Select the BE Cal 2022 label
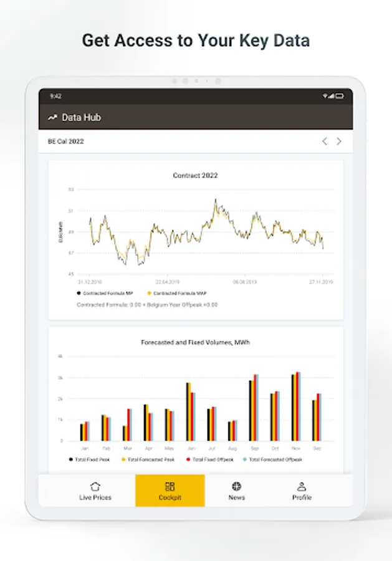392x561 pixels. click(x=66, y=141)
